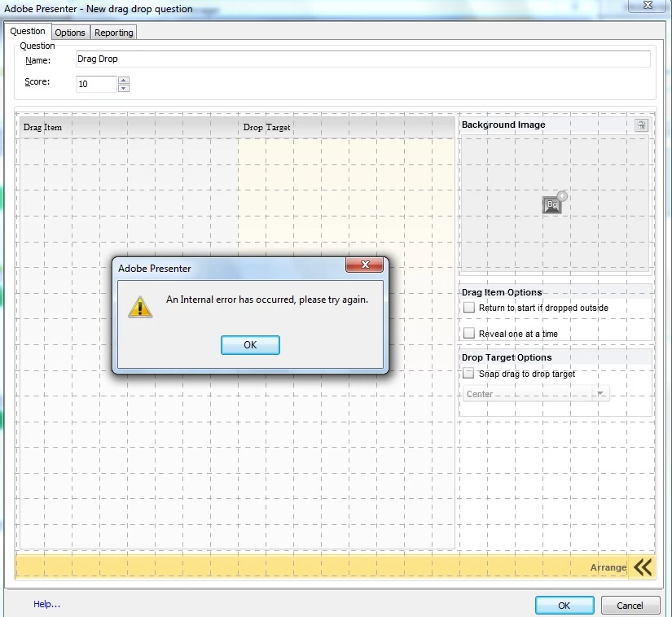Increase the Score value with up arrow
Image resolution: width=672 pixels, height=617 pixels.
[x=124, y=80]
